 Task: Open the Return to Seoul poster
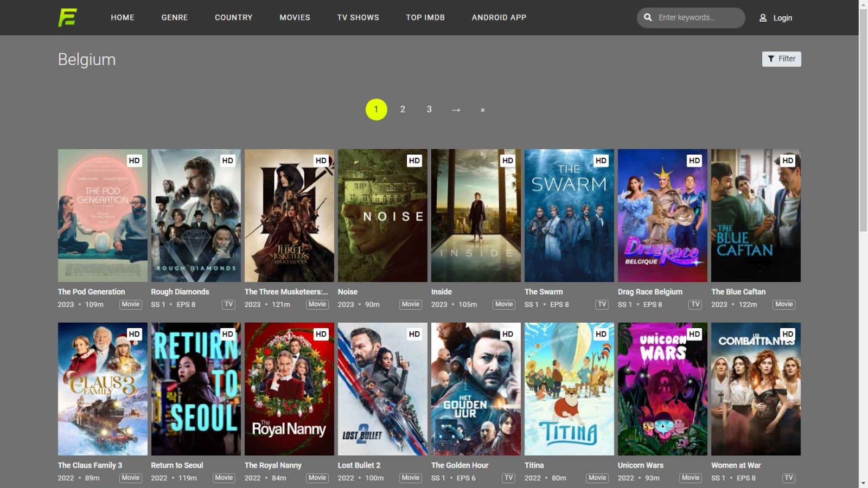196,389
